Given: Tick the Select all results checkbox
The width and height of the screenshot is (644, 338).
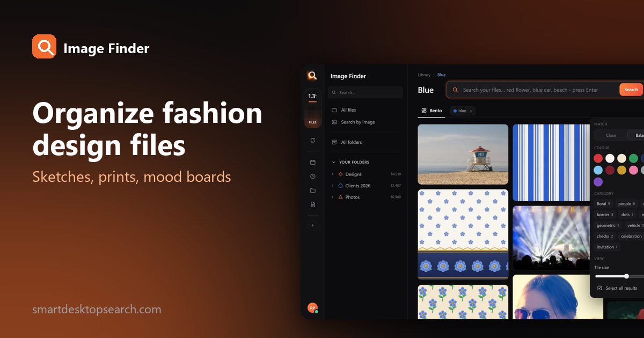Looking at the screenshot, I should tap(599, 288).
